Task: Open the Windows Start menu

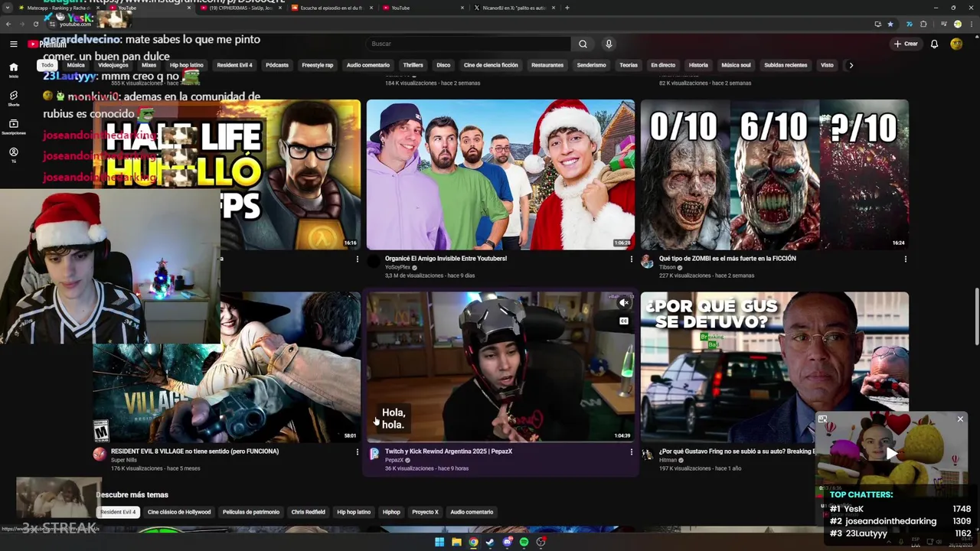Action: click(439, 542)
